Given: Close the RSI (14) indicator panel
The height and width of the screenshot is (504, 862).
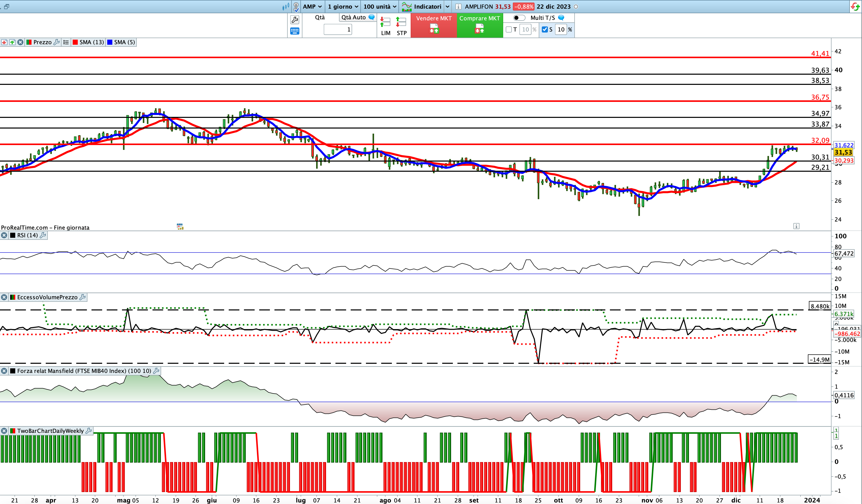Looking at the screenshot, I should 4,235.
